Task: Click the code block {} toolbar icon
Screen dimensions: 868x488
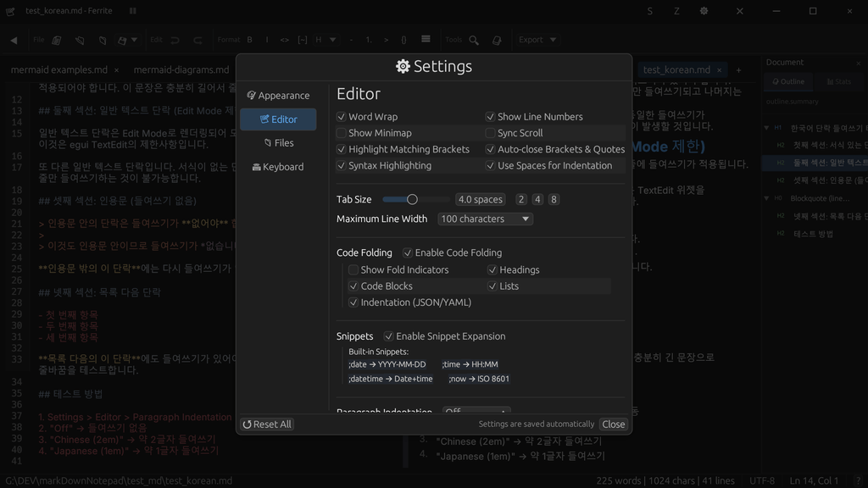Action: click(403, 40)
